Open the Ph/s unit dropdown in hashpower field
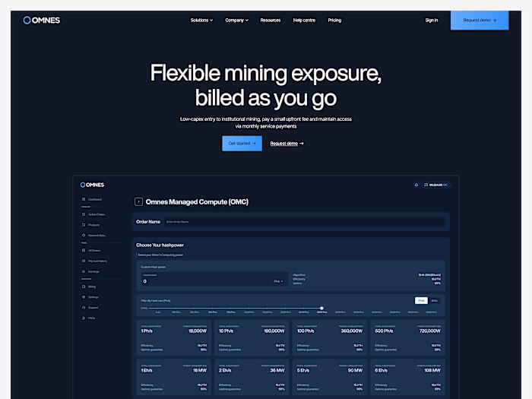 (279, 281)
